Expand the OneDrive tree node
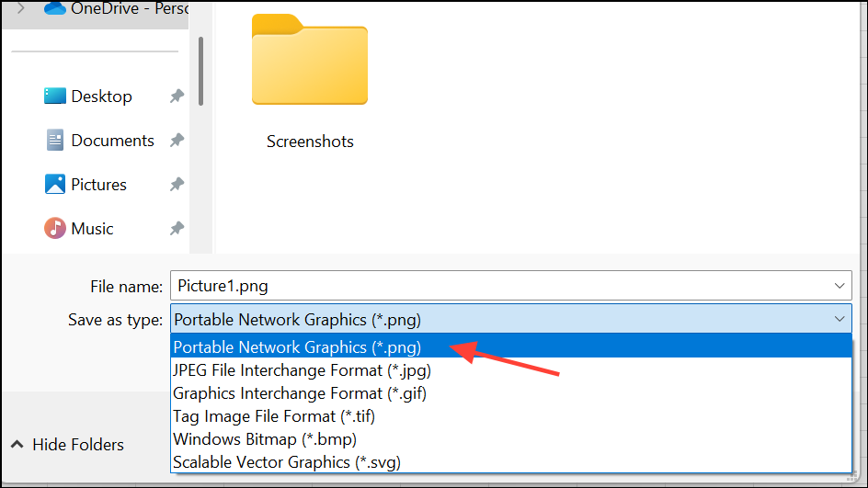Viewport: 868px width, 488px height. click(x=20, y=8)
